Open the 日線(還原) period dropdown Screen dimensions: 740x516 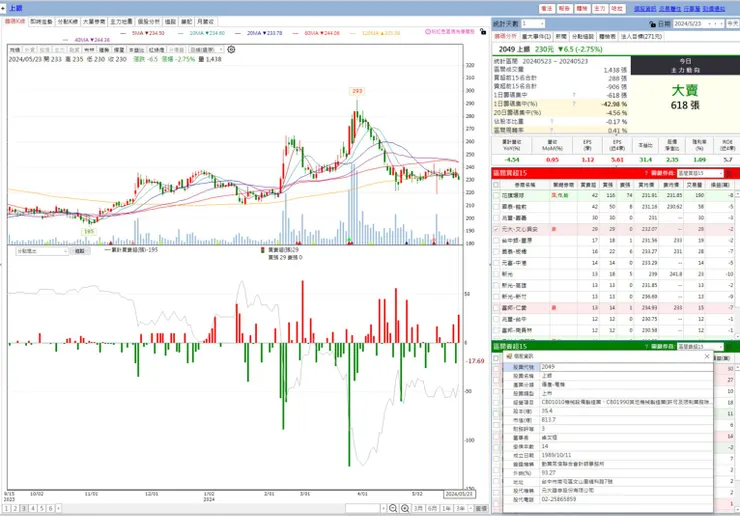click(206, 50)
